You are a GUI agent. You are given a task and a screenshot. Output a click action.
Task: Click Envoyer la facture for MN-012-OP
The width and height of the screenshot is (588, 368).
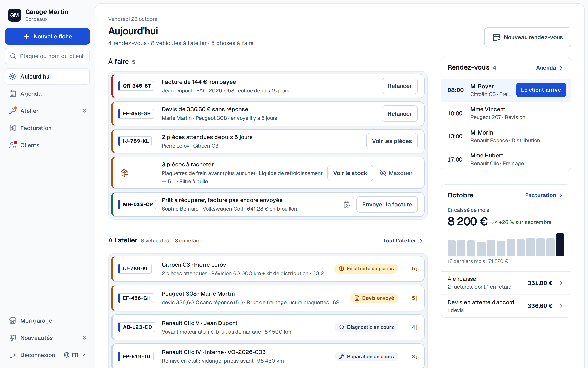(387, 204)
